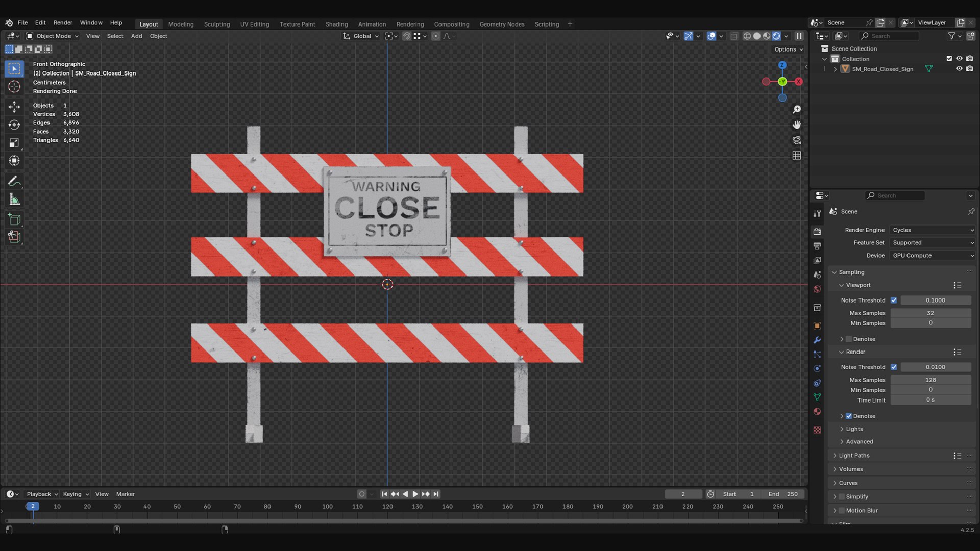The height and width of the screenshot is (551, 980).
Task: Click the outliner Search field
Action: tap(889, 36)
